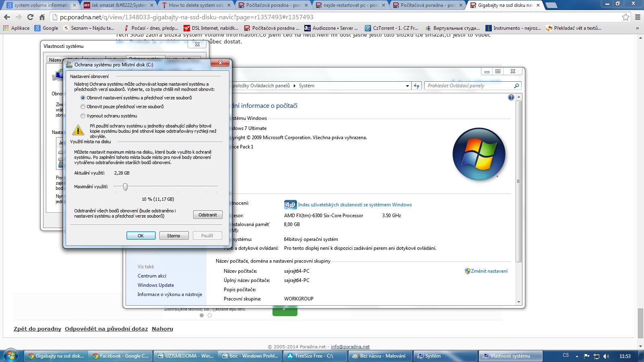Open Windows Update link
The height and width of the screenshot is (362, 644).
point(156,285)
